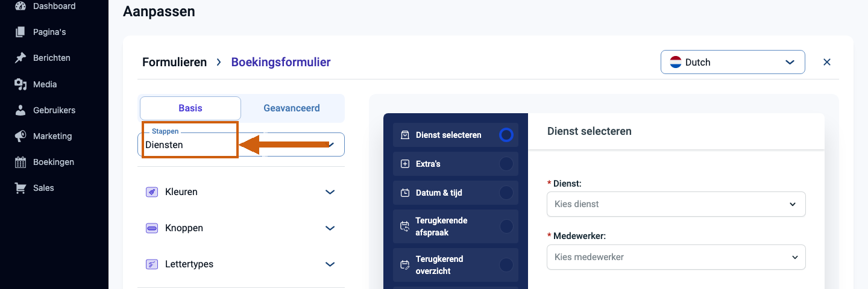Click the Terugkerende afspraak recurring icon
This screenshot has width=868, height=289.
pyautogui.click(x=405, y=226)
